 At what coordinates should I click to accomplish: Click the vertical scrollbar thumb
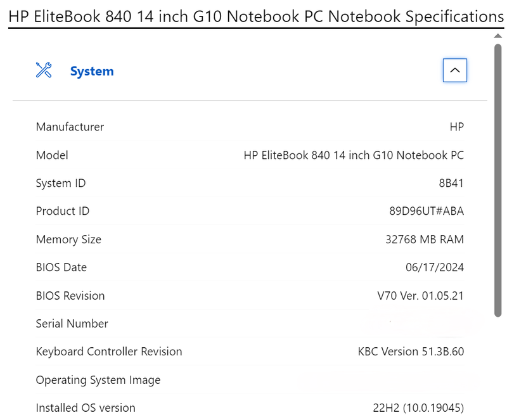(497, 177)
